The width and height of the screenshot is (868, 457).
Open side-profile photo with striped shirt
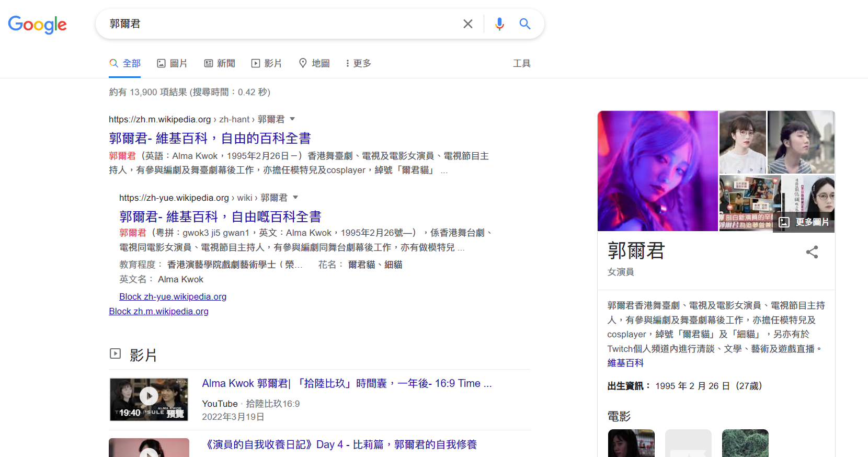(801, 142)
